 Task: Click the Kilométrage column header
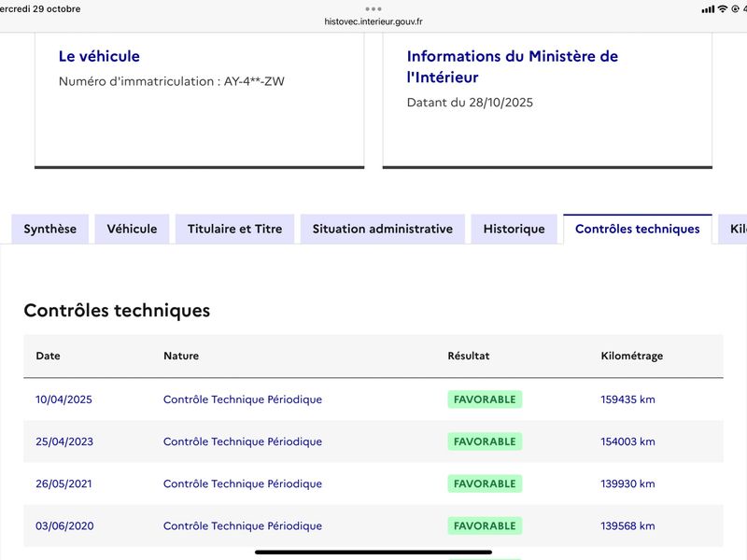coord(632,357)
